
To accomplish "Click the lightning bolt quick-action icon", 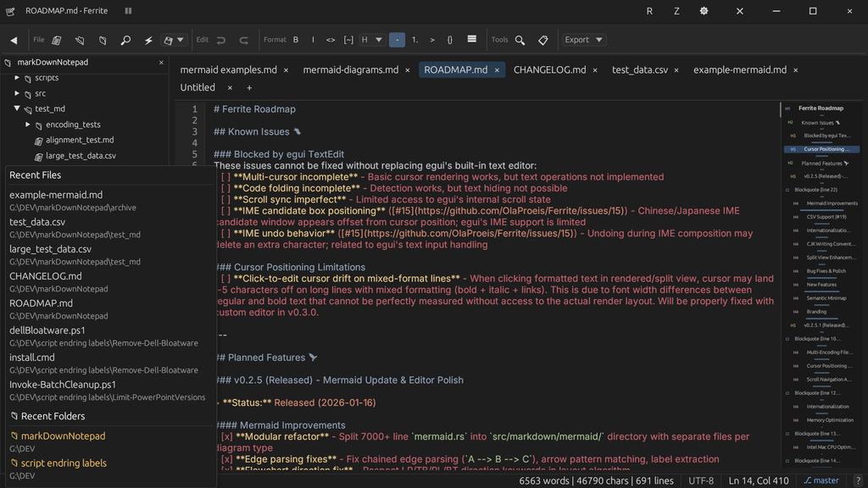I will tap(148, 40).
